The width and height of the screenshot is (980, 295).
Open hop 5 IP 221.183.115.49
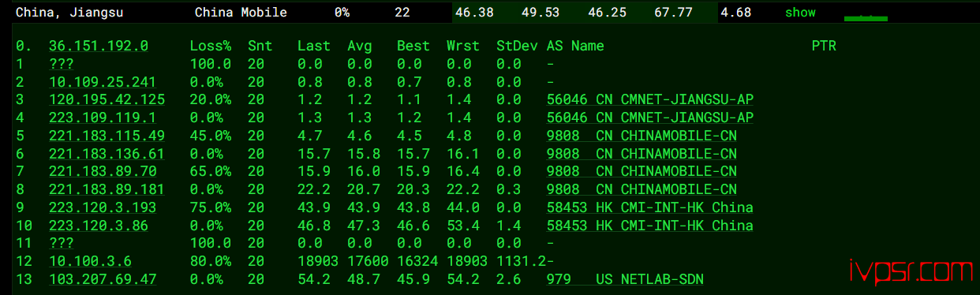coord(107,136)
